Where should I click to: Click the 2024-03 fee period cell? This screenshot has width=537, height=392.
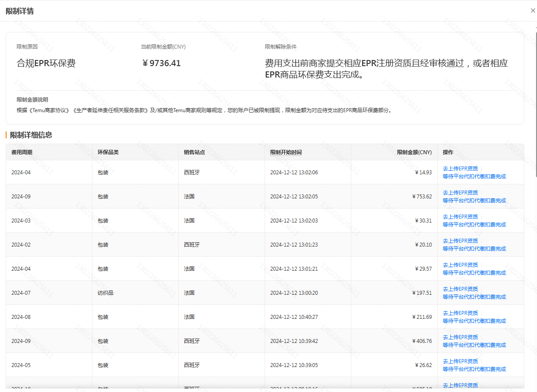tap(21, 221)
